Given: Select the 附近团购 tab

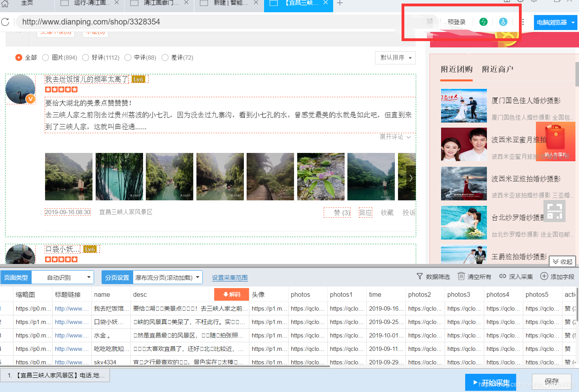Looking at the screenshot, I should (x=456, y=69).
